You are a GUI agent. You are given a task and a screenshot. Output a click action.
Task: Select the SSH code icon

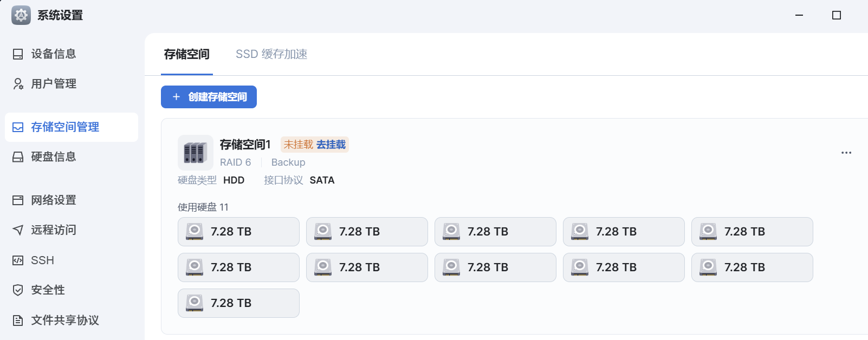[x=18, y=260]
